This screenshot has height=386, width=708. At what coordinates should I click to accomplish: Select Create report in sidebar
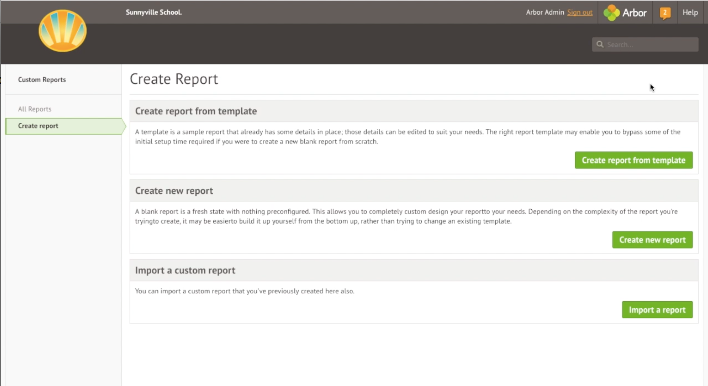coord(65,126)
